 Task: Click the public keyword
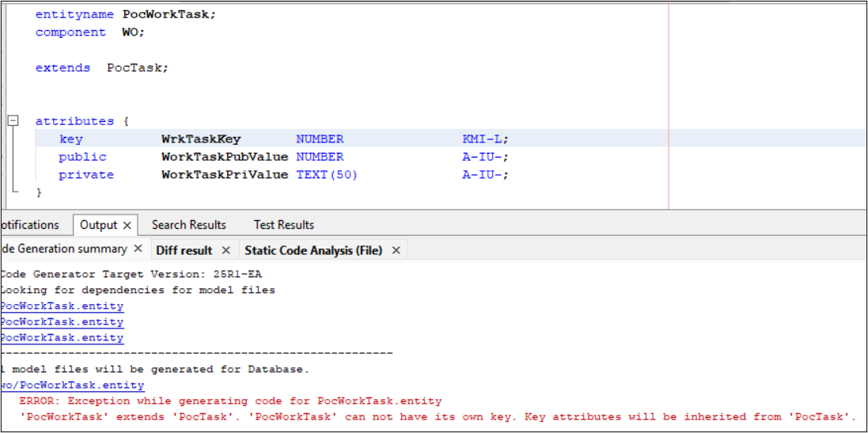[82, 157]
